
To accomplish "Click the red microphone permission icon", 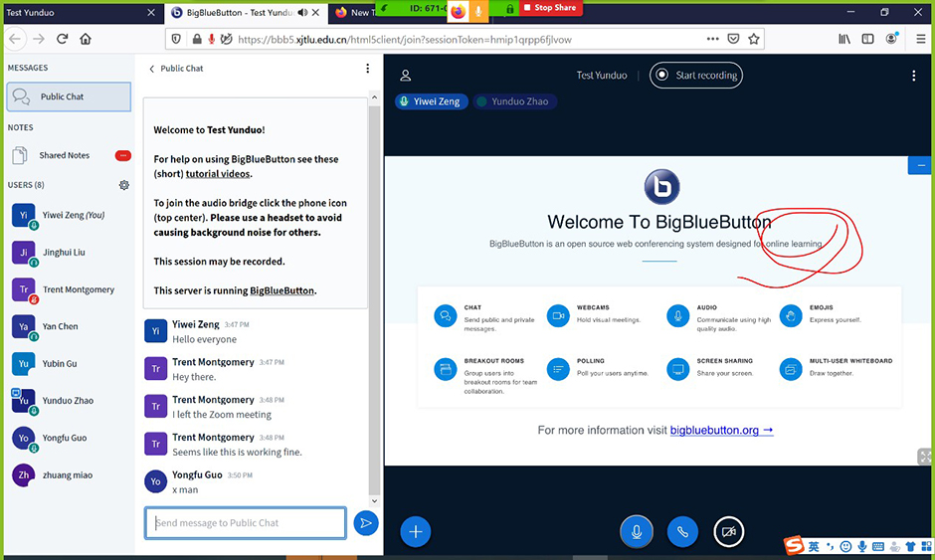I will point(211,40).
